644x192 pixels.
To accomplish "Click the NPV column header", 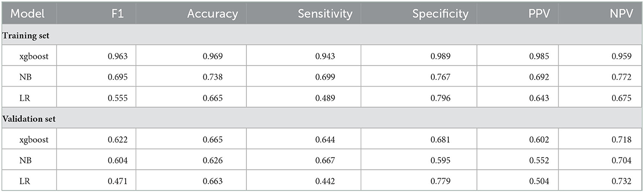I will (621, 14).
